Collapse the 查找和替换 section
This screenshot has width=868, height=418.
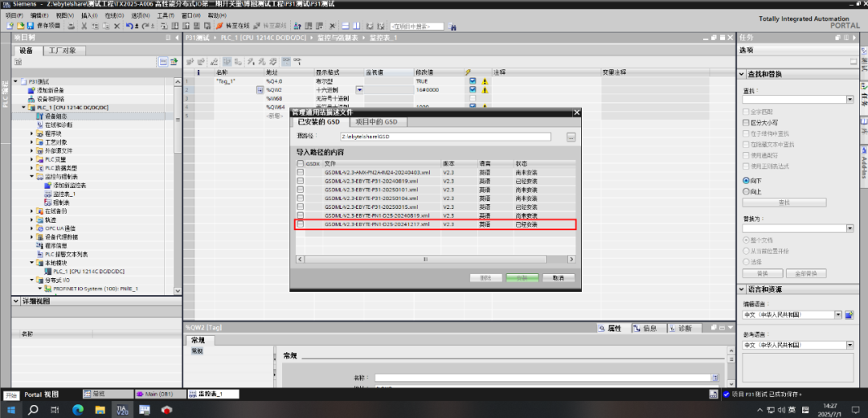pos(742,75)
